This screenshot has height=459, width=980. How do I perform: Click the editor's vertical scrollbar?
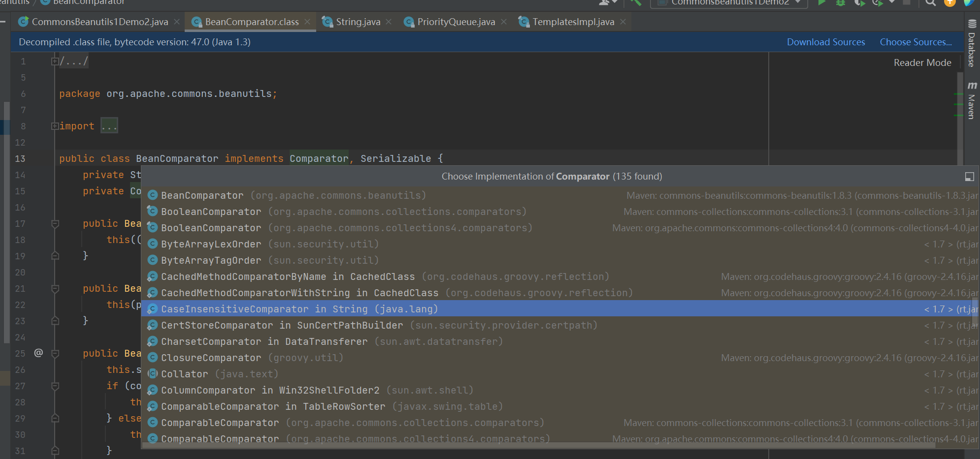960,118
